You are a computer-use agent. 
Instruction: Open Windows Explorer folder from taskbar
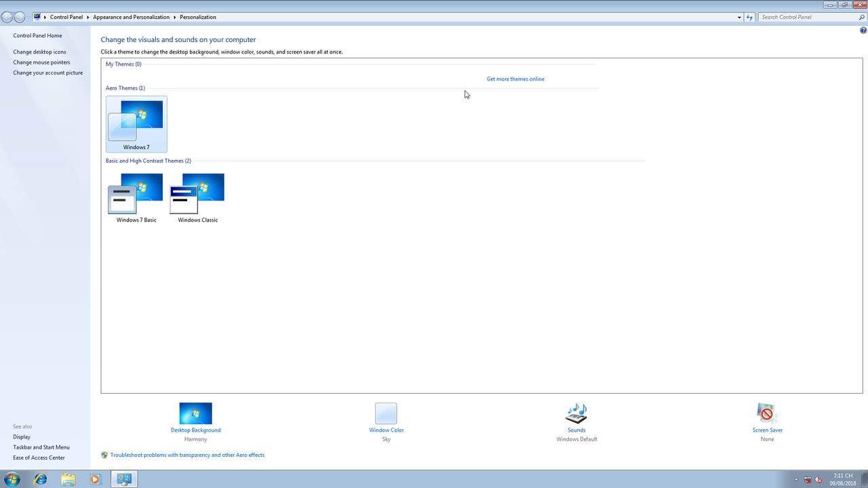pos(68,479)
